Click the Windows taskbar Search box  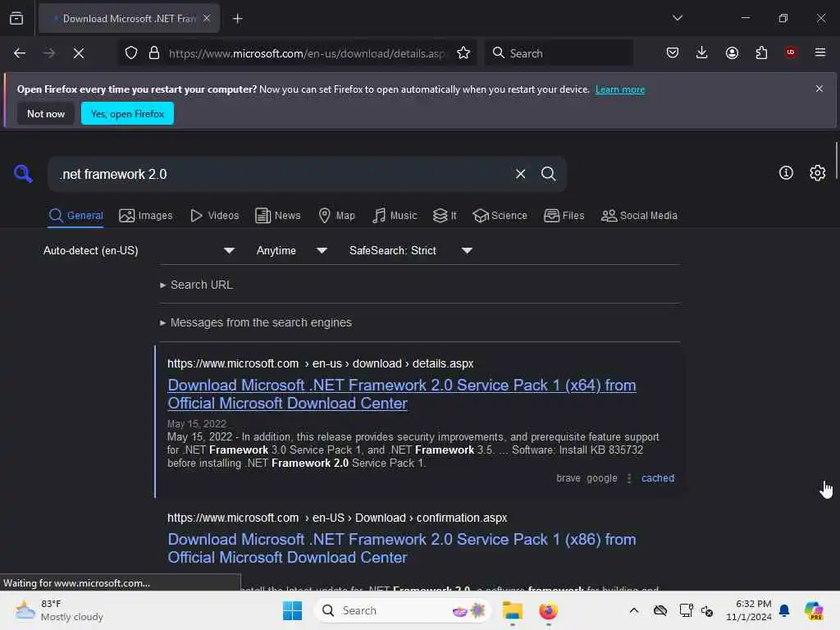[x=403, y=610]
